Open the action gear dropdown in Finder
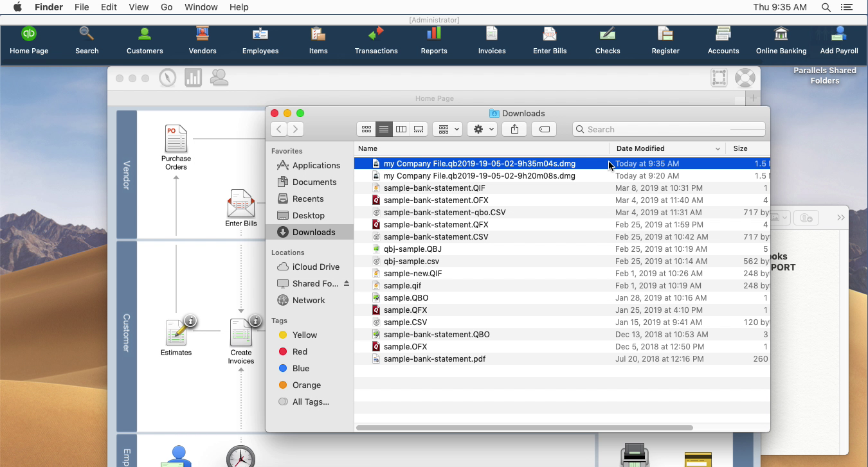The width and height of the screenshot is (868, 467). coord(482,129)
